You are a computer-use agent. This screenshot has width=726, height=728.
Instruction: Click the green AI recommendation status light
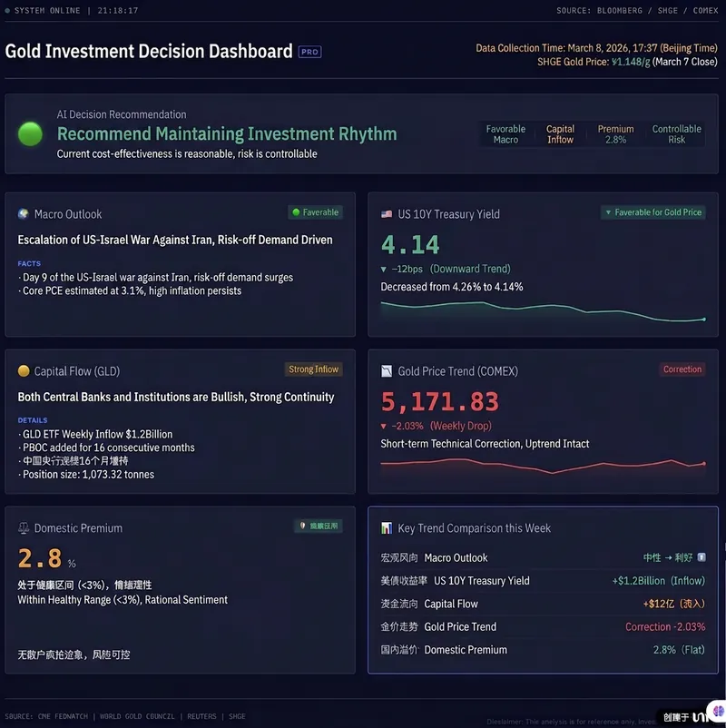click(30, 134)
